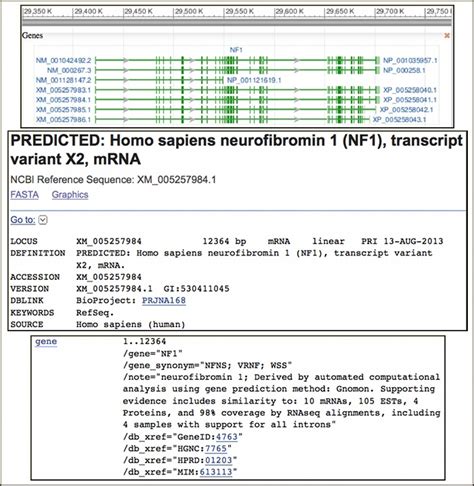Click protein label NP_001121619.1
The width and height of the screenshot is (474, 486).
254,80
